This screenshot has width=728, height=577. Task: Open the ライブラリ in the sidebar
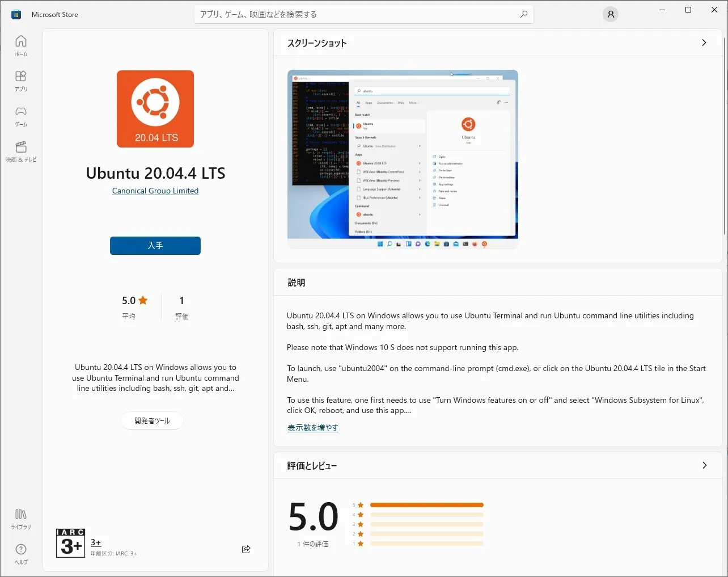tap(21, 519)
